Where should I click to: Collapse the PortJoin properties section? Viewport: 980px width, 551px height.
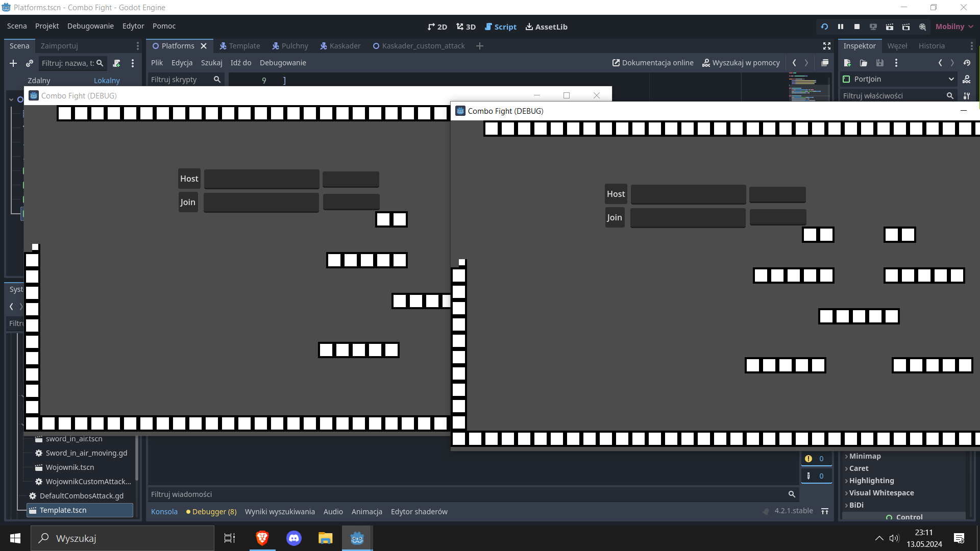(951, 79)
